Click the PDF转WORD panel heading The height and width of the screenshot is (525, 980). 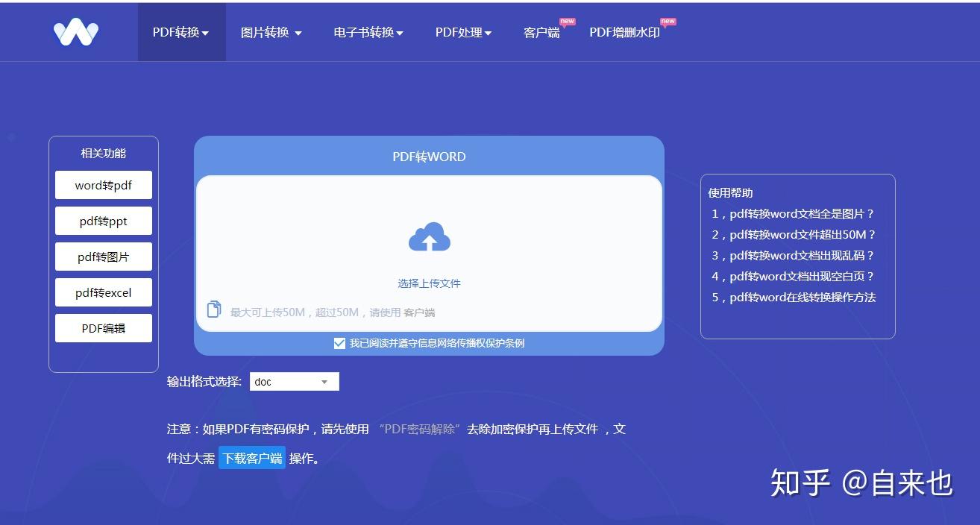click(429, 157)
